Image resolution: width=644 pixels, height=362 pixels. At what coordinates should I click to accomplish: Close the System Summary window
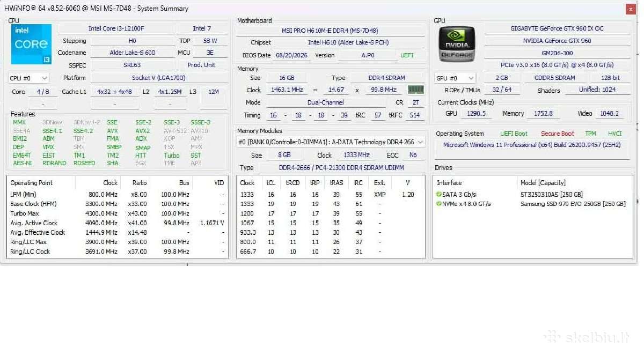point(630,9)
